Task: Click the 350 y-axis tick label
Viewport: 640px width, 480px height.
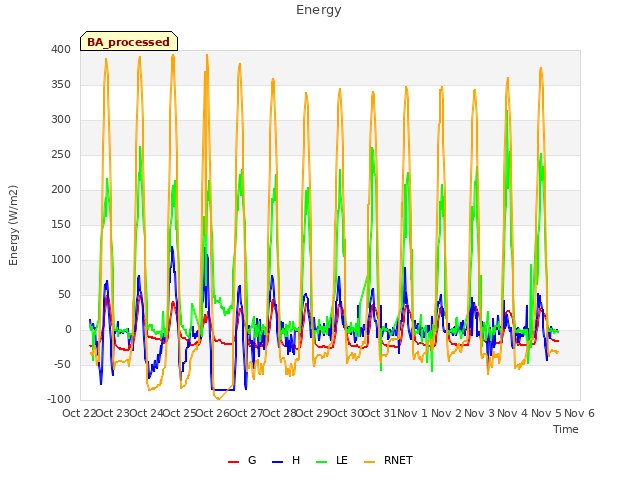Action: [x=61, y=84]
